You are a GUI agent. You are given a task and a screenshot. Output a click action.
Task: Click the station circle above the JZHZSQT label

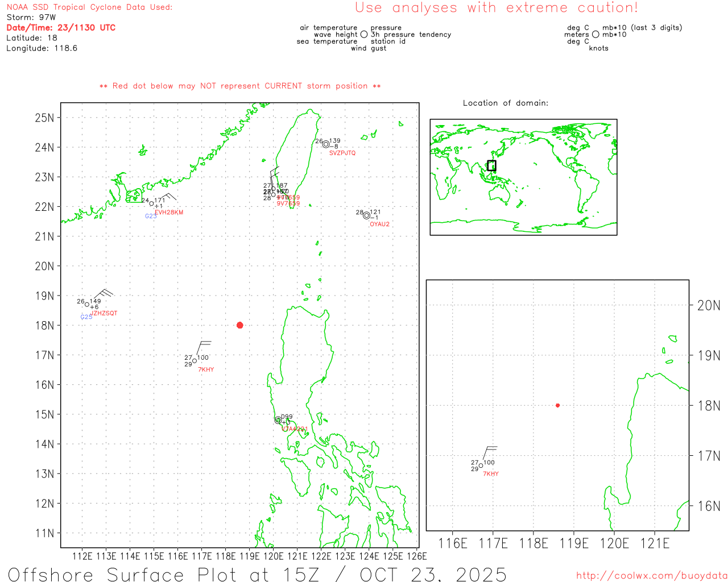click(87, 305)
